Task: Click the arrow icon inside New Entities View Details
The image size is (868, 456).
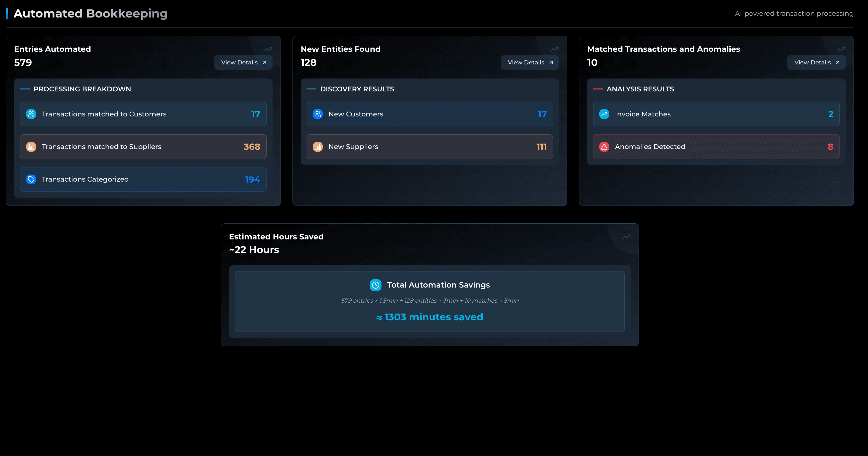Action: click(551, 63)
